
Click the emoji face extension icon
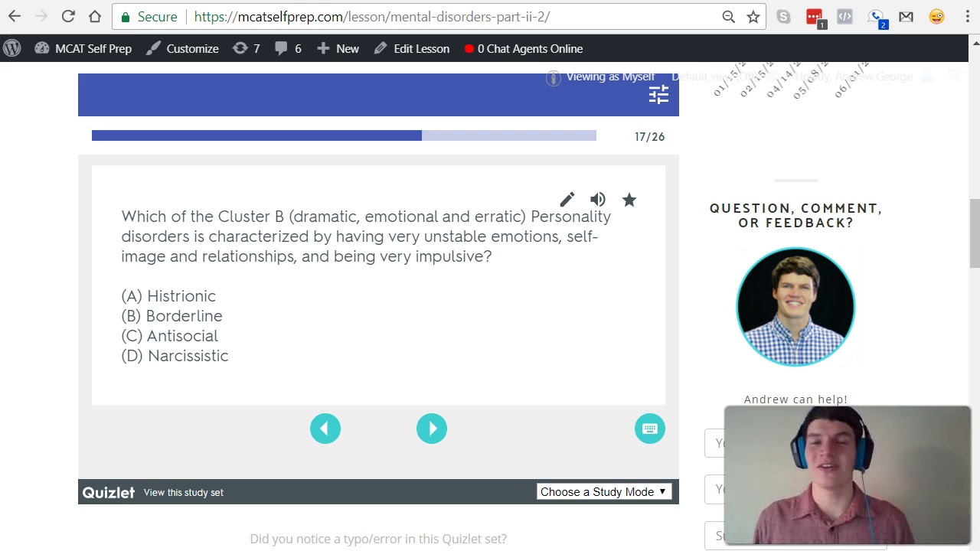coord(936,16)
